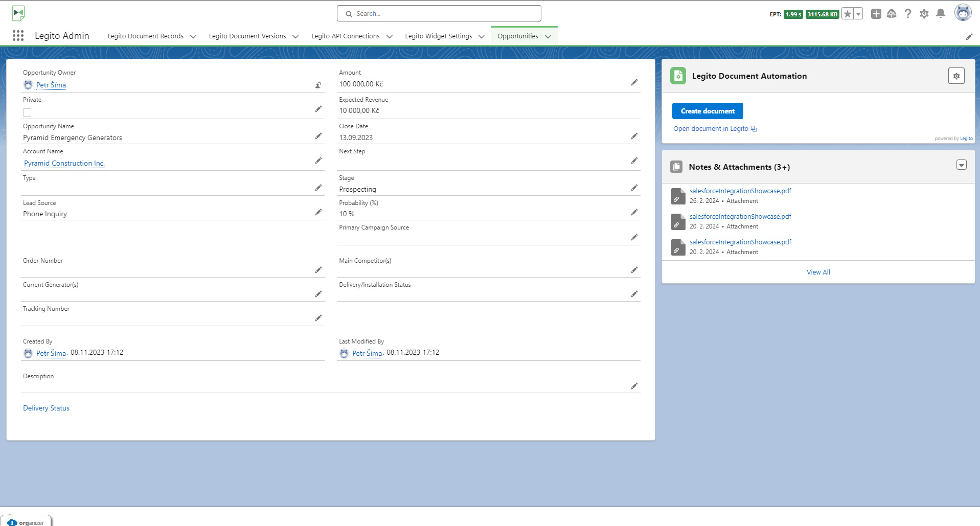
Task: Click the Delivery Status link
Action: 46,408
